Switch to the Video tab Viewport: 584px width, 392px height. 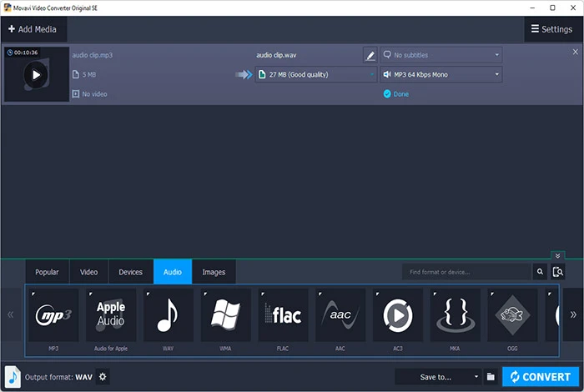(88, 272)
